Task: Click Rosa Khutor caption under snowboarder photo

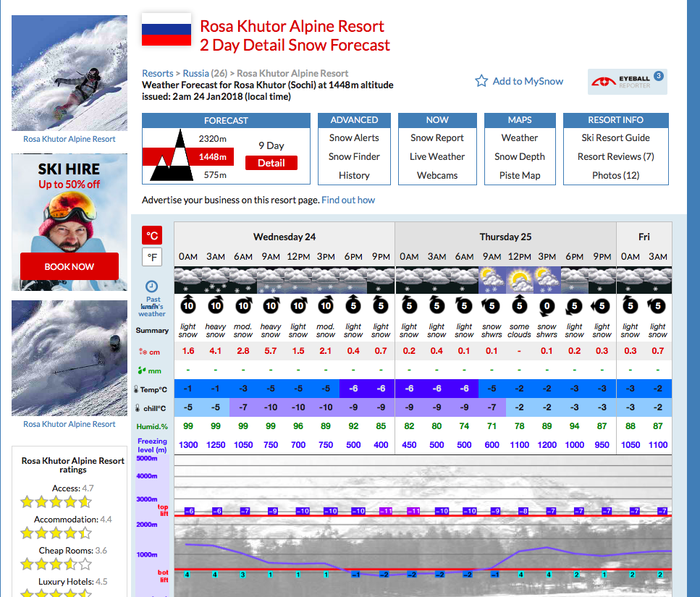Action: tap(69, 139)
